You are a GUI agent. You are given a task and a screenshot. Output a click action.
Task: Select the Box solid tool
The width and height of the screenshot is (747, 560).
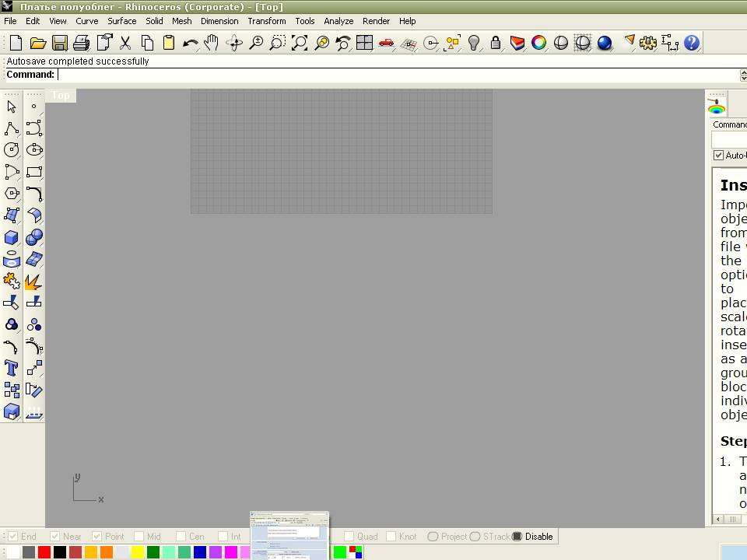tap(12, 237)
